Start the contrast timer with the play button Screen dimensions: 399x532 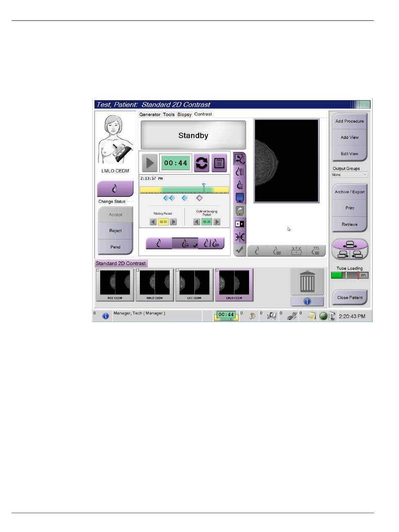tap(150, 163)
